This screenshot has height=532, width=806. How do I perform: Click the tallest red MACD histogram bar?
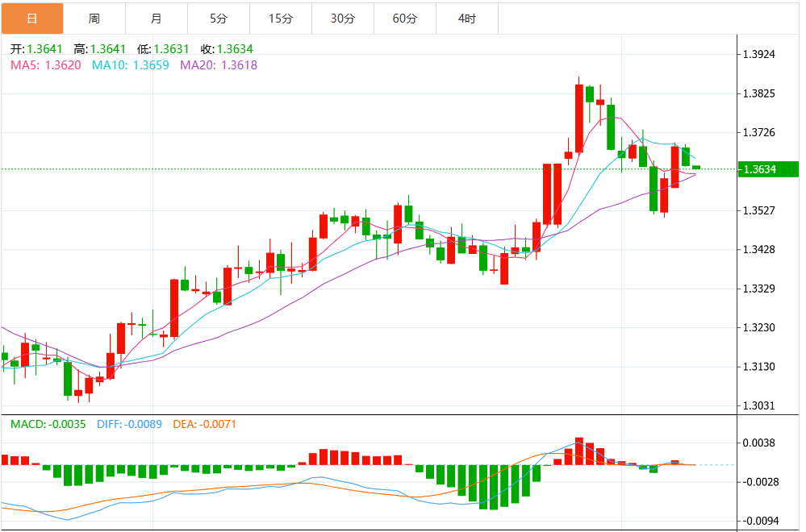click(578, 451)
